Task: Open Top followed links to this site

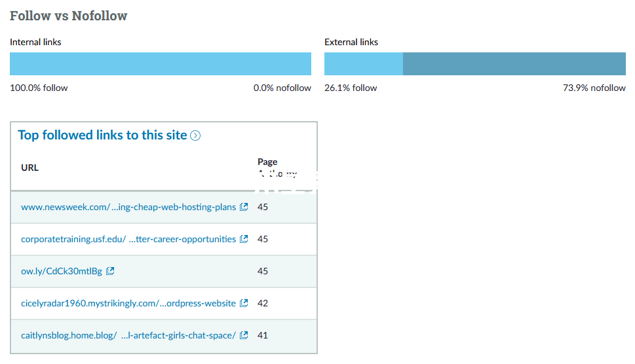Action: point(102,135)
